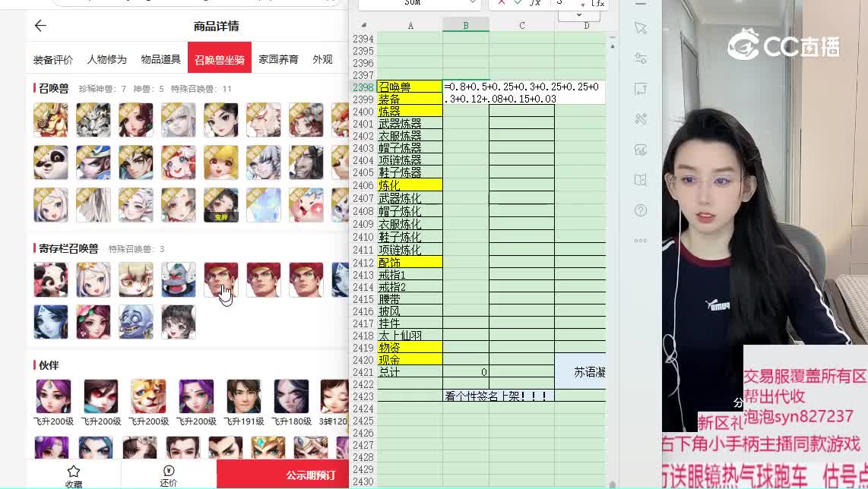Select the first red-haired summon in 寄存栏召唤兽
Screen dimensions: 868x489
[x=221, y=280]
